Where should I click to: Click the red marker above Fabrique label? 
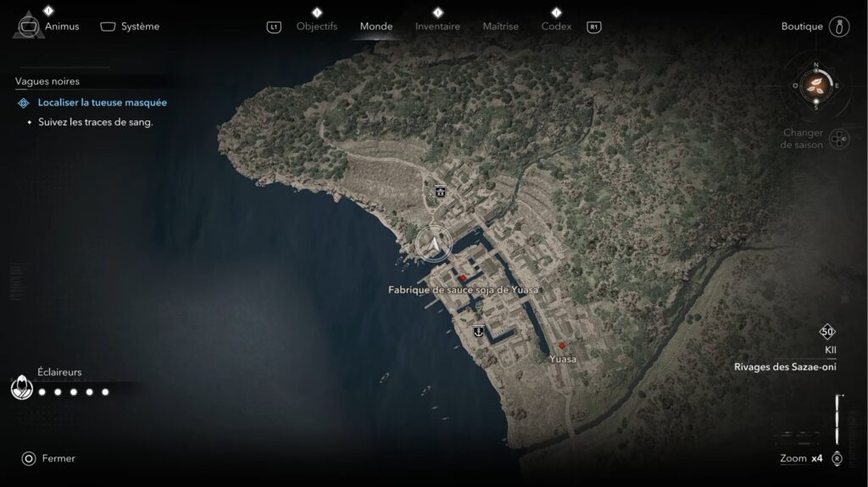[464, 278]
